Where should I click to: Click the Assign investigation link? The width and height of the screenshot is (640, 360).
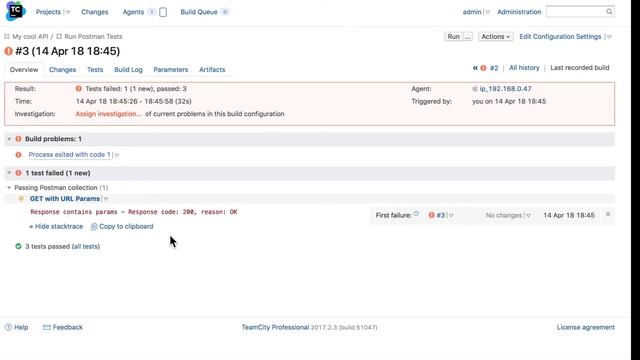coord(109,114)
